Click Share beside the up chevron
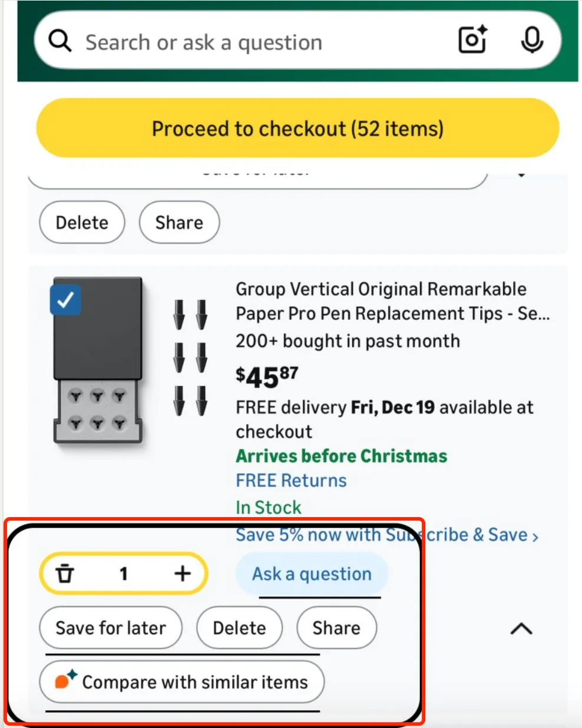The height and width of the screenshot is (728, 582). tap(336, 628)
